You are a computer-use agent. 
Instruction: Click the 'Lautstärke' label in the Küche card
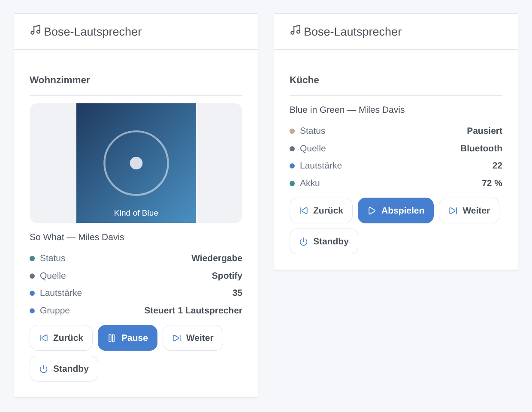321,165
